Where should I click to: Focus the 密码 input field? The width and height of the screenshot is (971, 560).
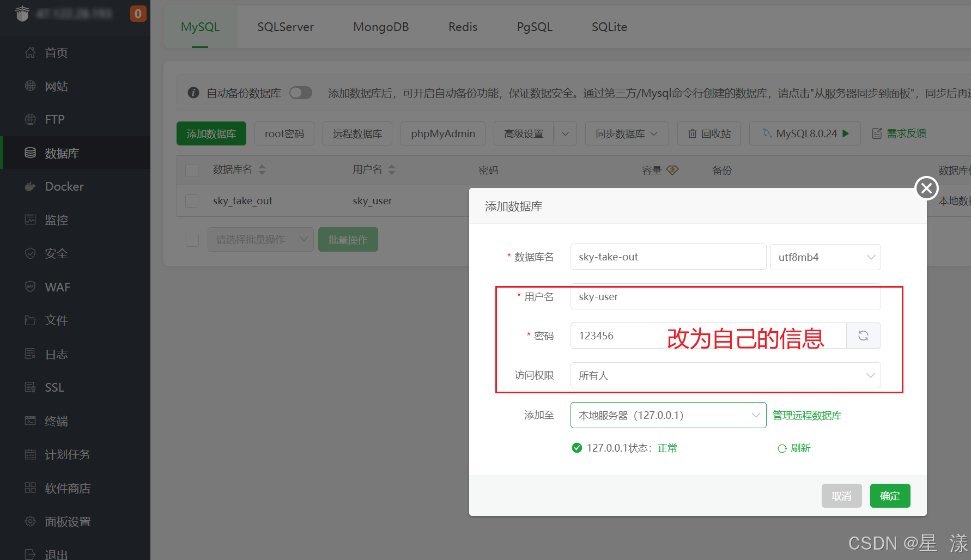[708, 336]
